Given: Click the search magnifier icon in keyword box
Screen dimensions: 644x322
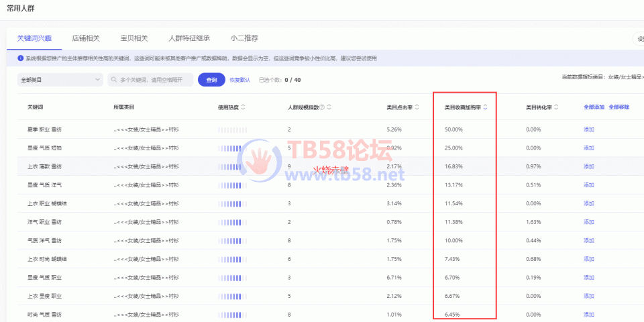Looking at the screenshot, I should click(x=115, y=80).
